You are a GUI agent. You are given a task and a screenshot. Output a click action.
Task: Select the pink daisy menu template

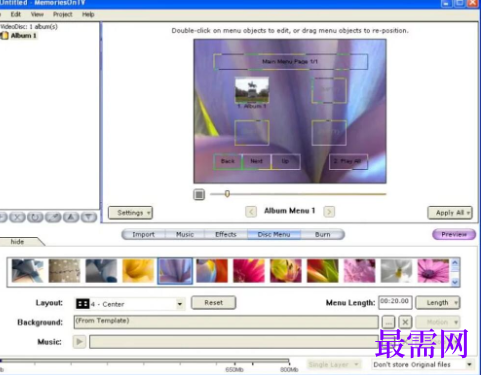pyautogui.click(x=433, y=271)
